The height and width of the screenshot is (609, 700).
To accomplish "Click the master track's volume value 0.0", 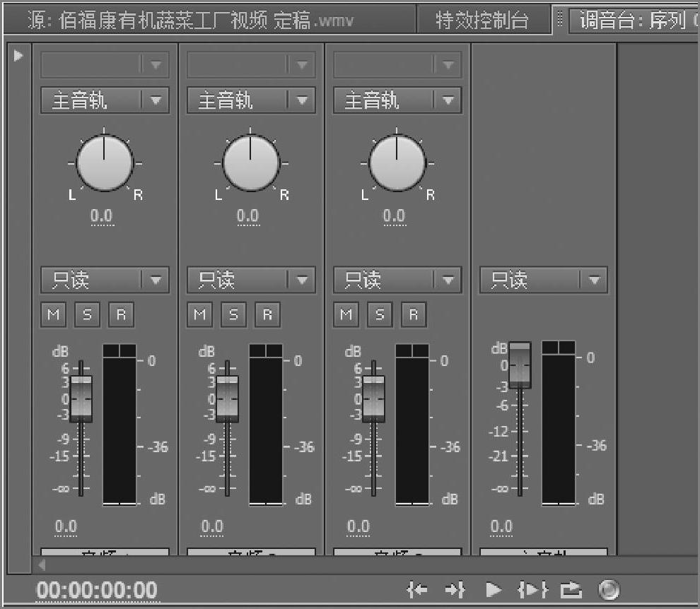I will coord(502,527).
